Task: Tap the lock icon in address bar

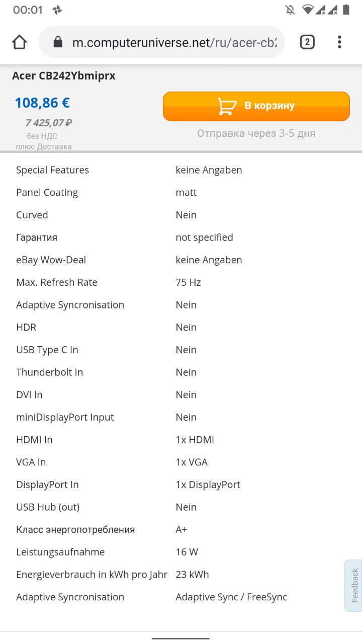Action: coord(58,42)
